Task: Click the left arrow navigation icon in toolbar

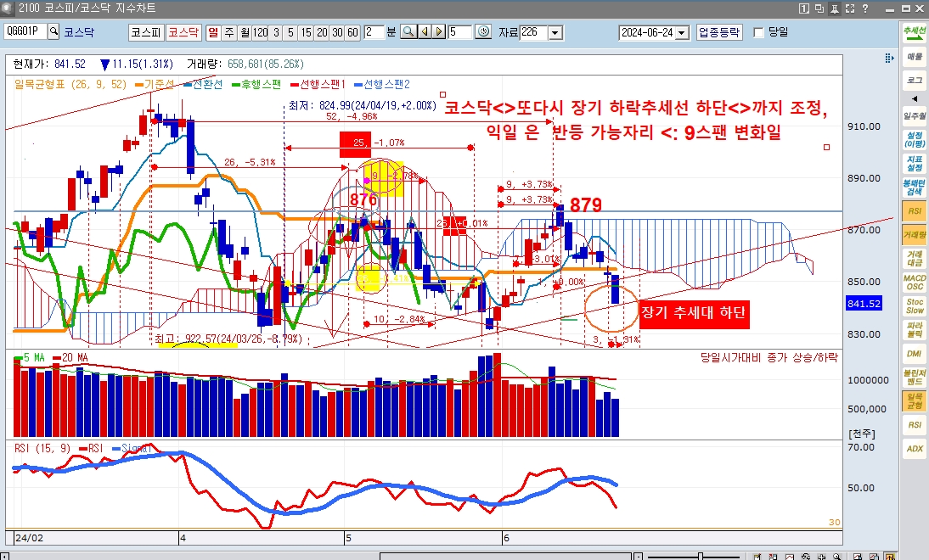Action: point(424,32)
